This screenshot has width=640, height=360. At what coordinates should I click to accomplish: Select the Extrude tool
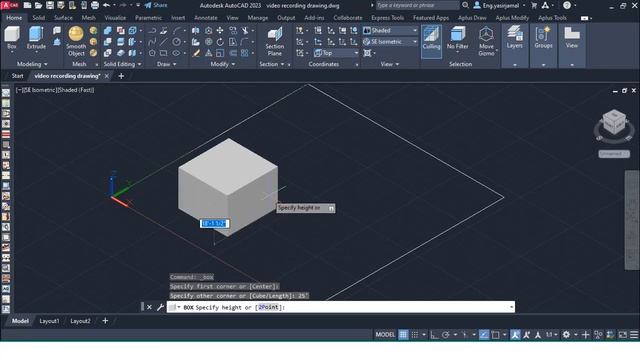point(36,38)
